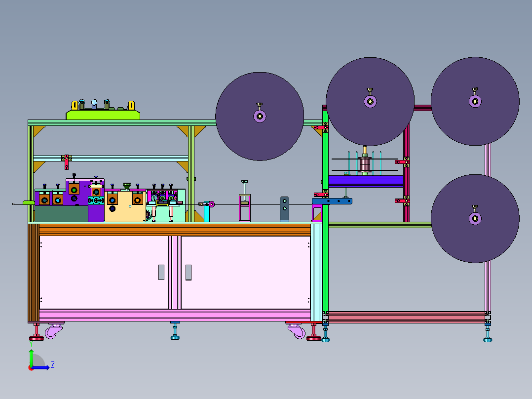Select the magenta stand with top screw
The image size is (532, 399).
[245, 207]
